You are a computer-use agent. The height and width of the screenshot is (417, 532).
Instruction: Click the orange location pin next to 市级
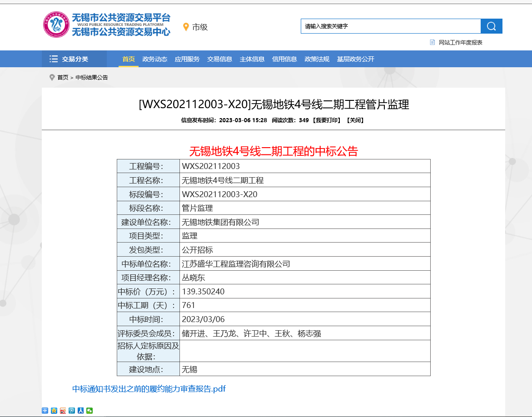point(186,27)
